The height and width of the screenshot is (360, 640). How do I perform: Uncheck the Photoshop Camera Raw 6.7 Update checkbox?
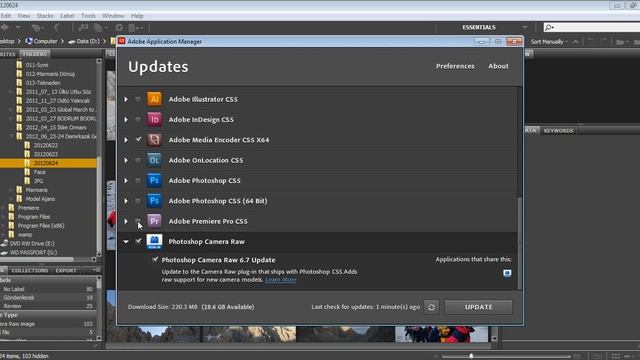pyautogui.click(x=155, y=259)
